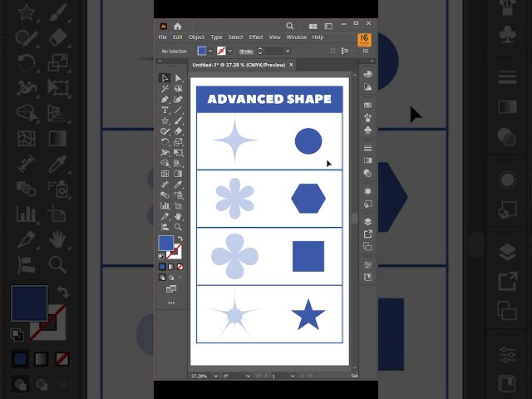Select the Direct Selection tool

pos(178,78)
